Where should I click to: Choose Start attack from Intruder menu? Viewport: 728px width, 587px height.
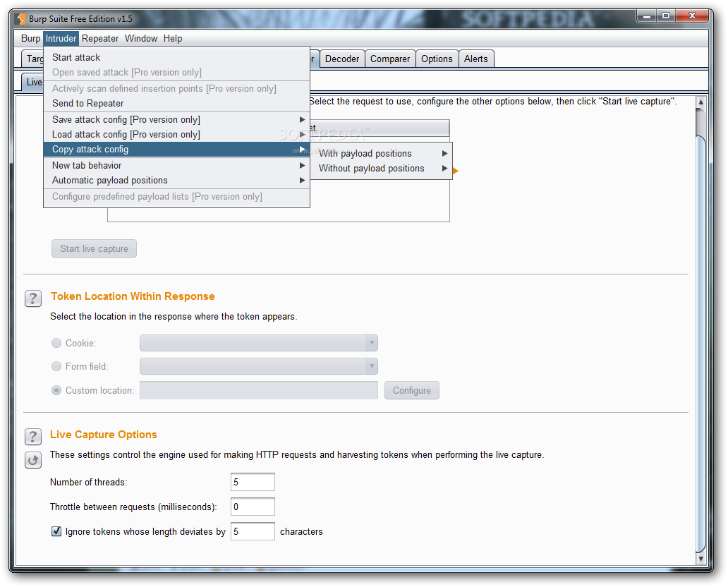(176, 57)
